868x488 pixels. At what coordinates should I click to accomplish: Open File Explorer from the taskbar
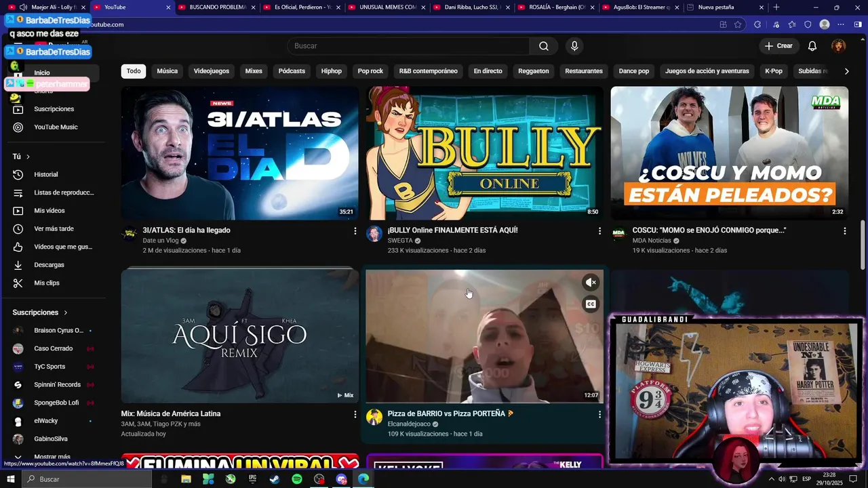[x=186, y=479]
